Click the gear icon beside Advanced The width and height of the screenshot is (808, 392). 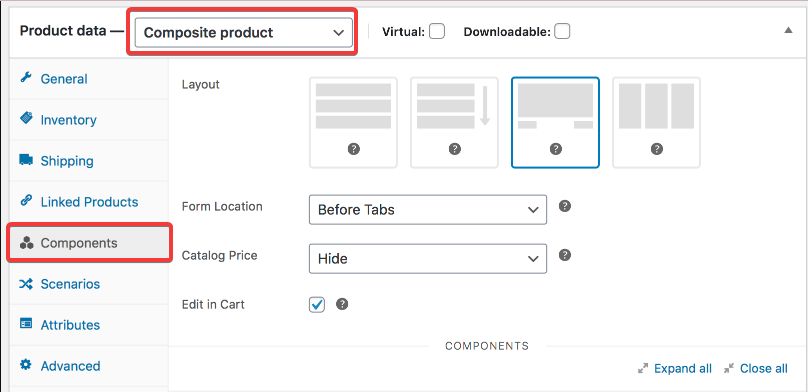(x=26, y=365)
